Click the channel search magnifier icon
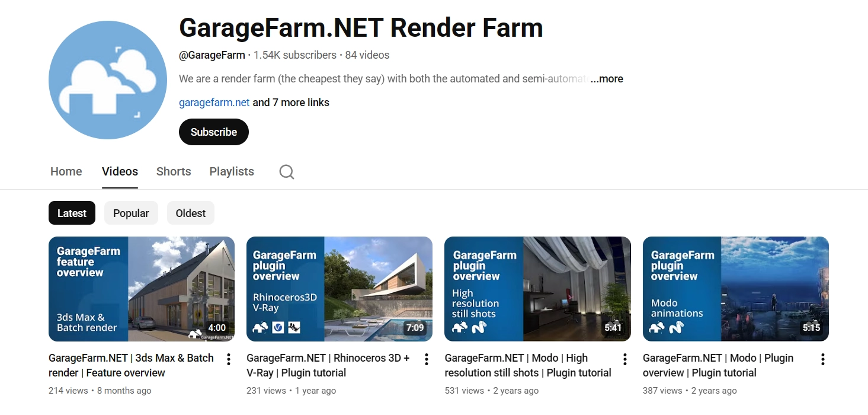Image resolution: width=868 pixels, height=415 pixels. pyautogui.click(x=287, y=172)
